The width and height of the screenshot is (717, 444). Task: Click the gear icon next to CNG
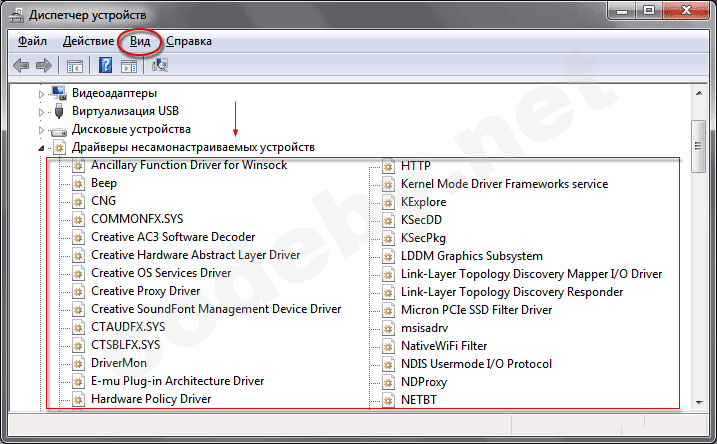point(78,201)
